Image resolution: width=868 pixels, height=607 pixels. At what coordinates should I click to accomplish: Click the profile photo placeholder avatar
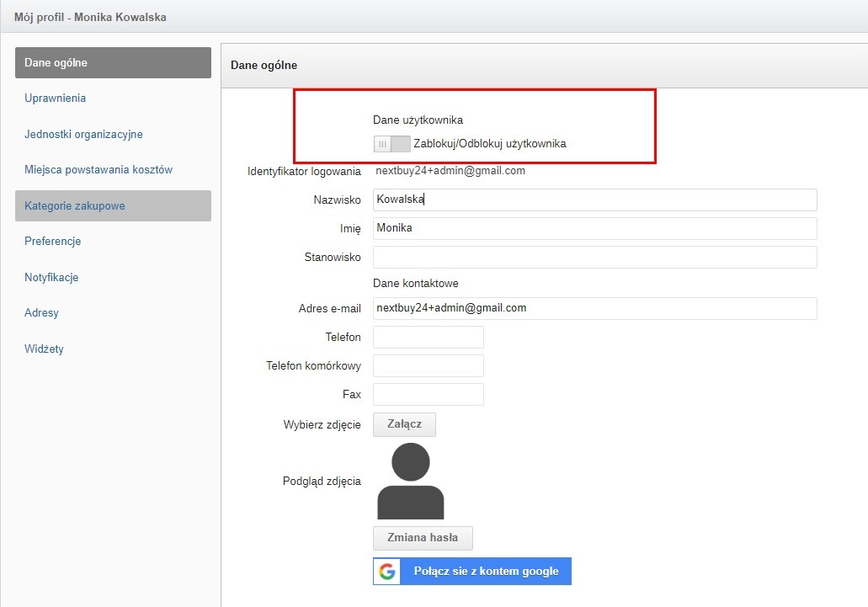410,482
